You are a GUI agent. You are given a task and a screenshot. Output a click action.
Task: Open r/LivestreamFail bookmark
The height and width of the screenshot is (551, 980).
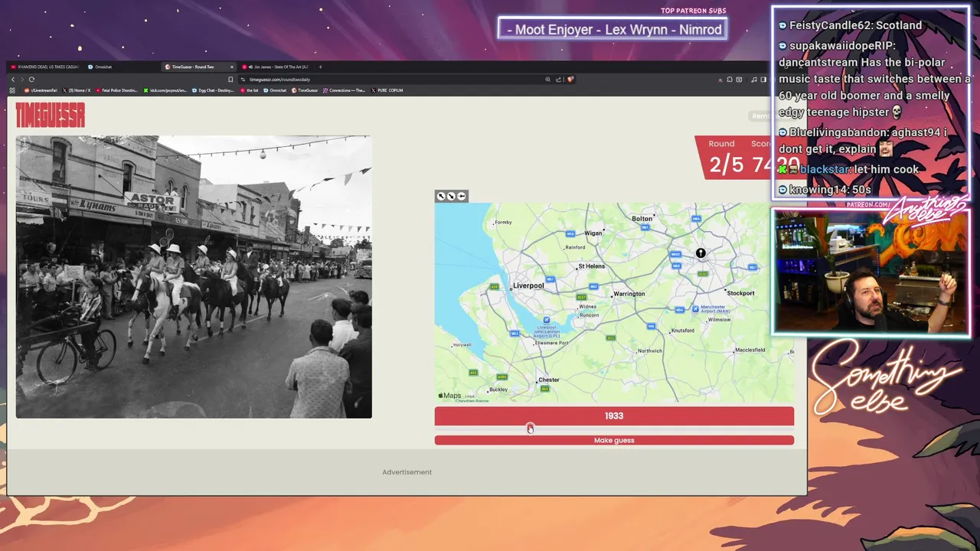[42, 90]
